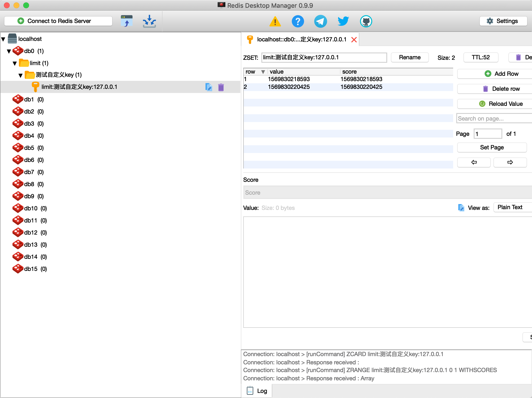
Task: Click the TTL:52 button
Action: (481, 57)
